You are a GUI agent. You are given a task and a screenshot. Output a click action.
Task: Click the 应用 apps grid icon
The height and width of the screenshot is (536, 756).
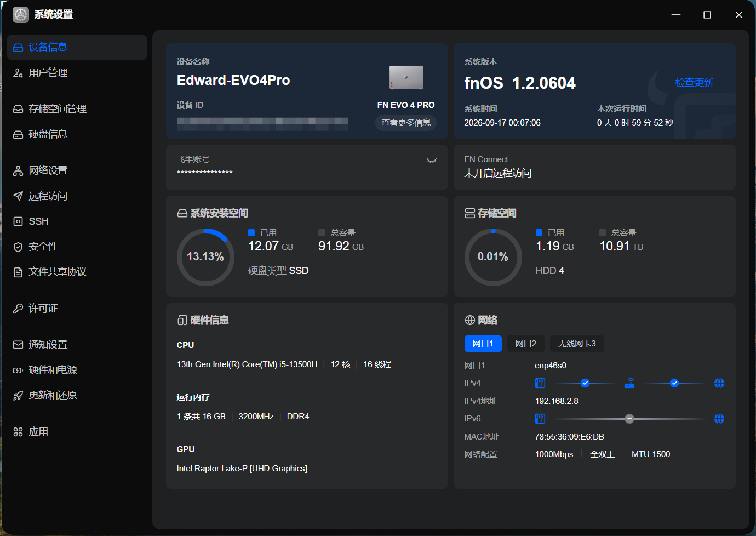[18, 432]
